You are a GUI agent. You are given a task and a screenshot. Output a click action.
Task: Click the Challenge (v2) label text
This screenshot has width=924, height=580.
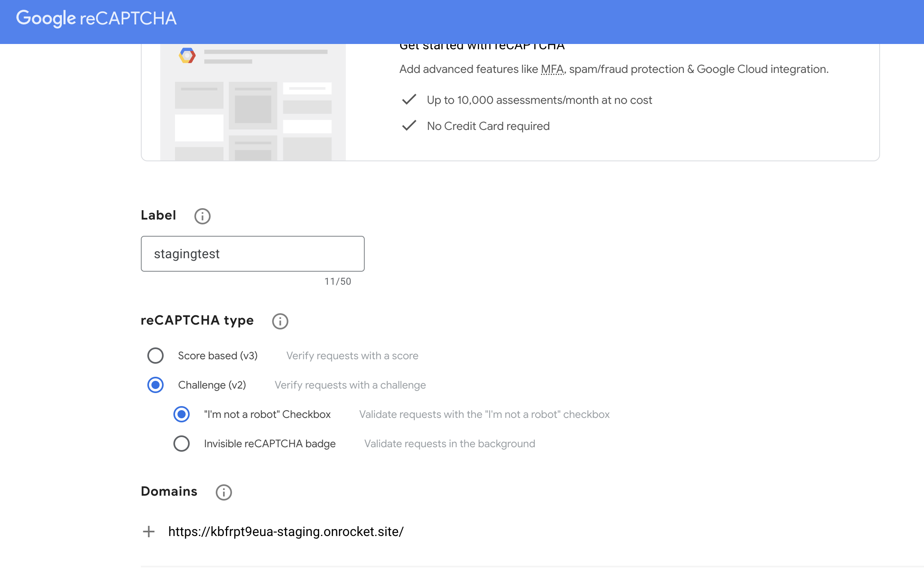point(212,385)
